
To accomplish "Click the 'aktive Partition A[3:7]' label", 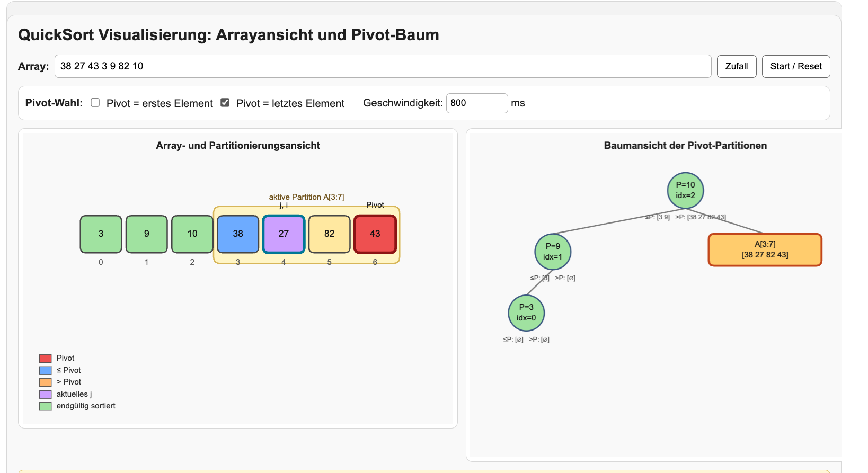I will 306,197.
